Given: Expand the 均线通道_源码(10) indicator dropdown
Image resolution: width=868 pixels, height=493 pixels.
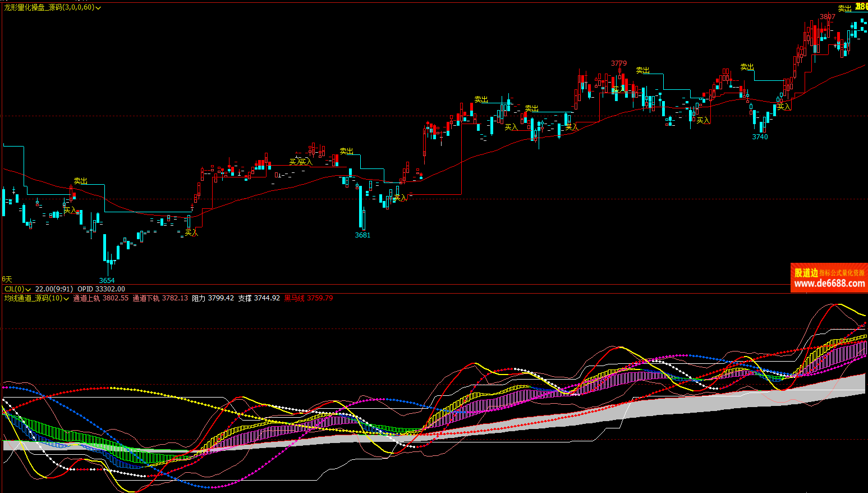Looking at the screenshot, I should tap(66, 299).
